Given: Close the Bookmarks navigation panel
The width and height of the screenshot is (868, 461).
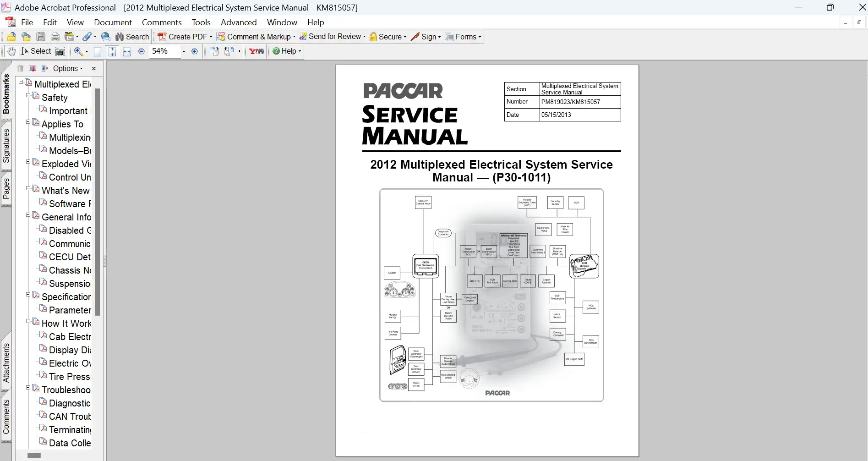Looking at the screenshot, I should pyautogui.click(x=94, y=68).
